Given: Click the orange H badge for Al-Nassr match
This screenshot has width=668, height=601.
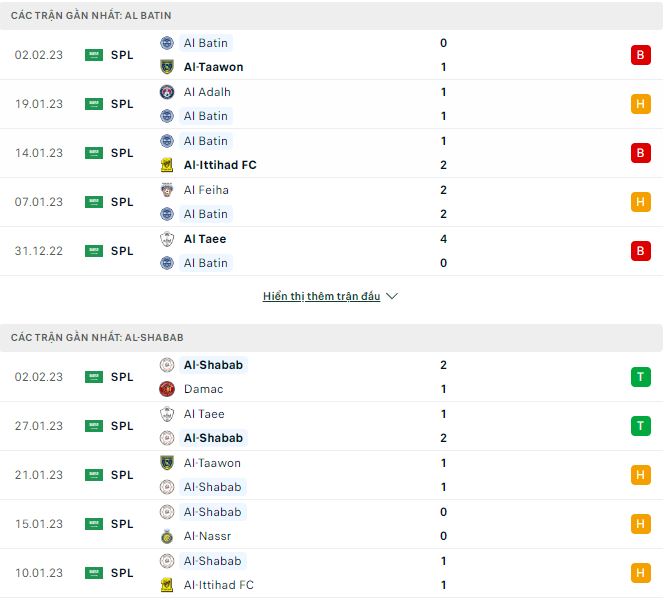Looking at the screenshot, I should pyautogui.click(x=640, y=524).
